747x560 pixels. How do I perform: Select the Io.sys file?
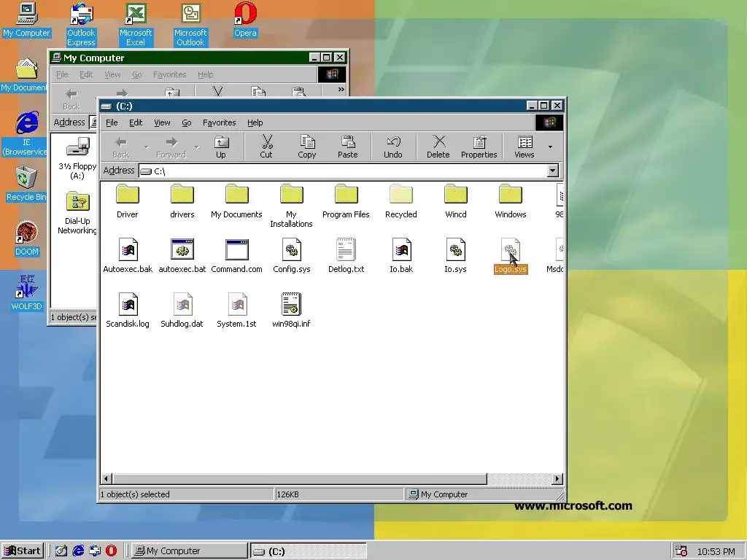[455, 256]
